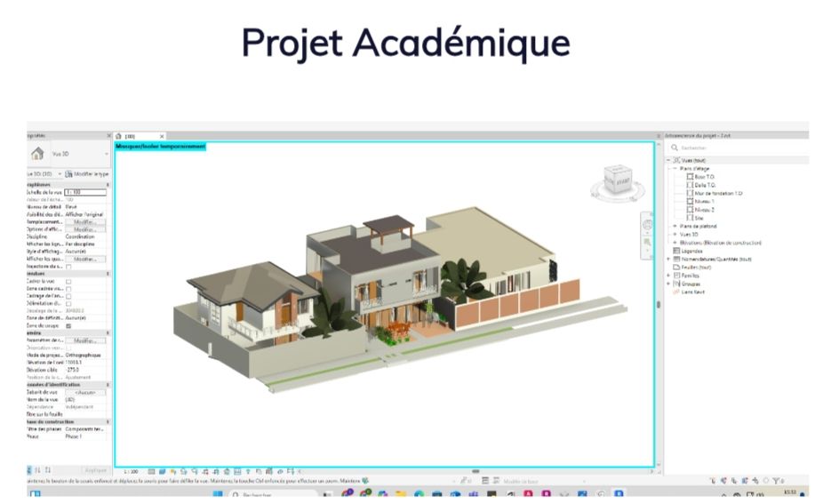Open the Vue 3D: {3D} instance dropdown
Image resolution: width=839 pixels, height=504 pixels.
pyautogui.click(x=60, y=174)
